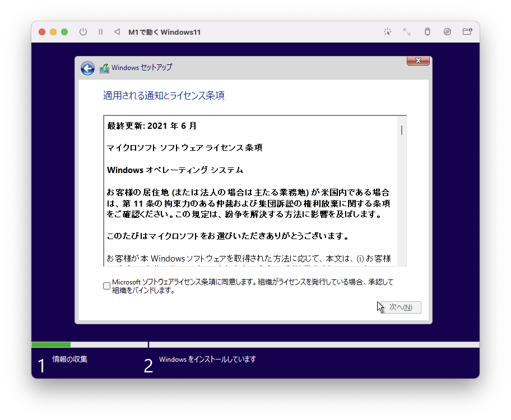This screenshot has width=511, height=420.
Task: Click the restart triangle icon in title bar
Action: 117,31
